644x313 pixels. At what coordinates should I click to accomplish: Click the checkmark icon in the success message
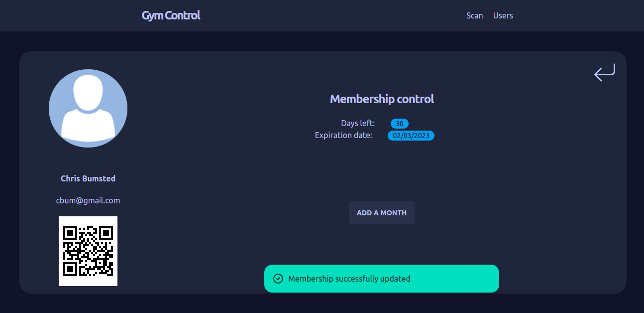click(279, 279)
